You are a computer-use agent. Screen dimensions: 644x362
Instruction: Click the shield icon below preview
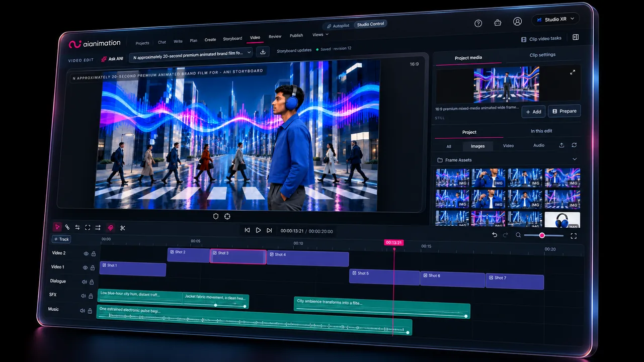coord(216,216)
